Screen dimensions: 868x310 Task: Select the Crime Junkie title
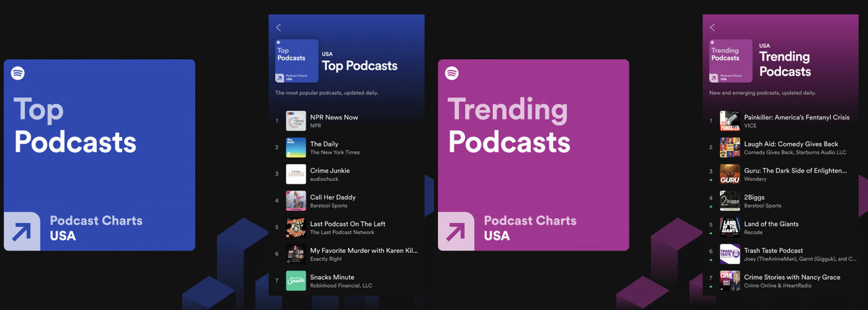330,171
